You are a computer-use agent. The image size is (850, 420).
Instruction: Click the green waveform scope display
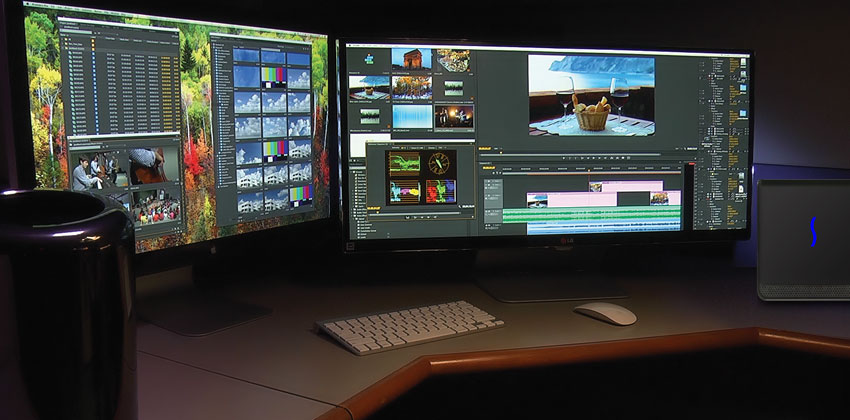tap(404, 163)
